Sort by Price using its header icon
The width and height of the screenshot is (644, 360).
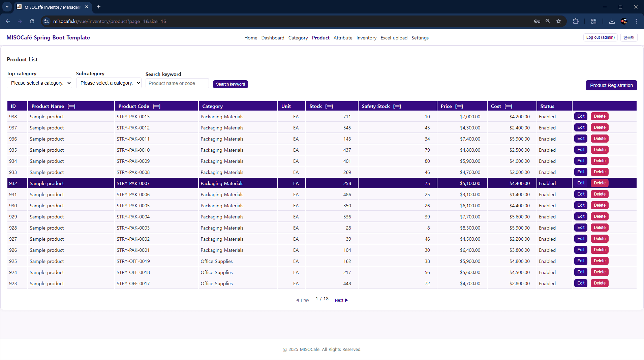tap(459, 107)
